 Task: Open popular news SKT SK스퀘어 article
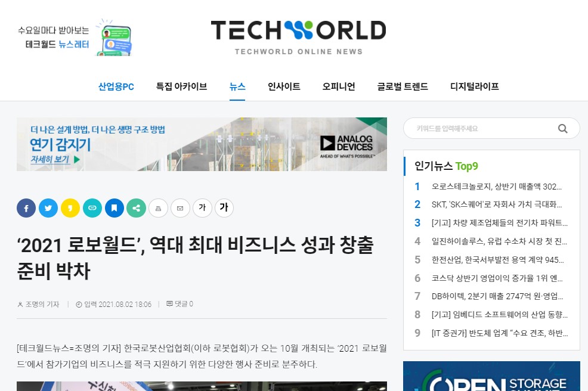[x=497, y=204]
